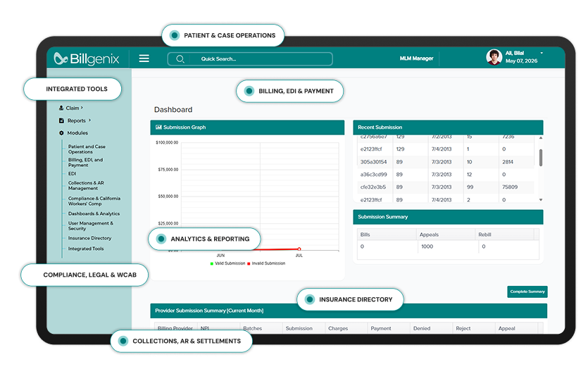Viewport: 588px width, 381px height.
Task: Open Billing, EDI, and Payment module
Action: (x=85, y=163)
